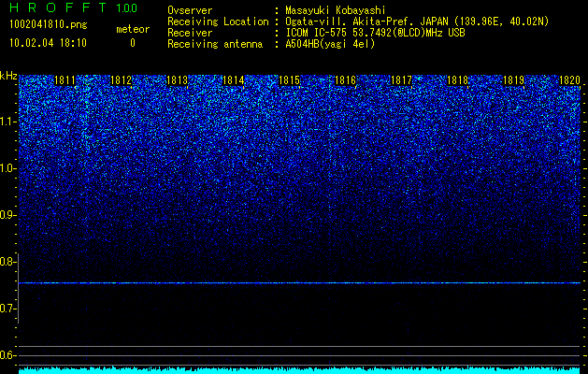Viewport: 588px width, 374px height.
Task: Click the Ogata-vill. Akita-Pref. JAPAN location text
Action: (417, 22)
